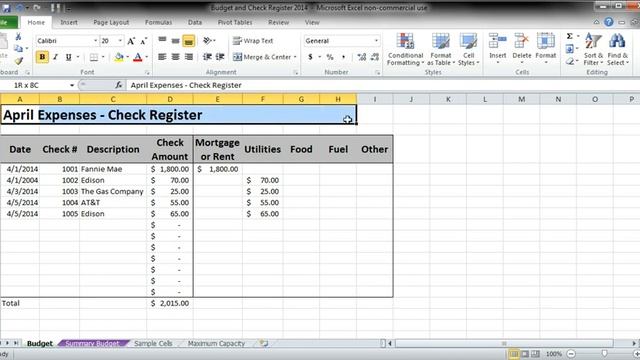Toggle align text left

pos(162,57)
